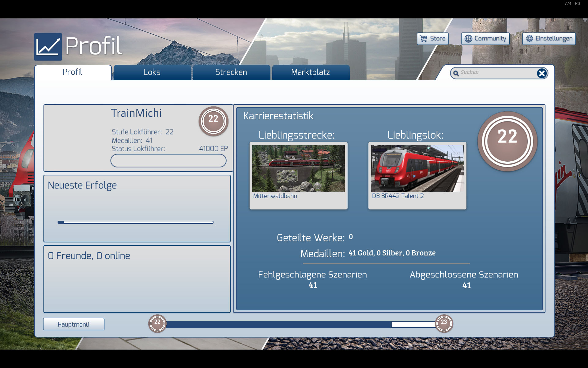Click the Neueste Erfolge progress slider

135,222
